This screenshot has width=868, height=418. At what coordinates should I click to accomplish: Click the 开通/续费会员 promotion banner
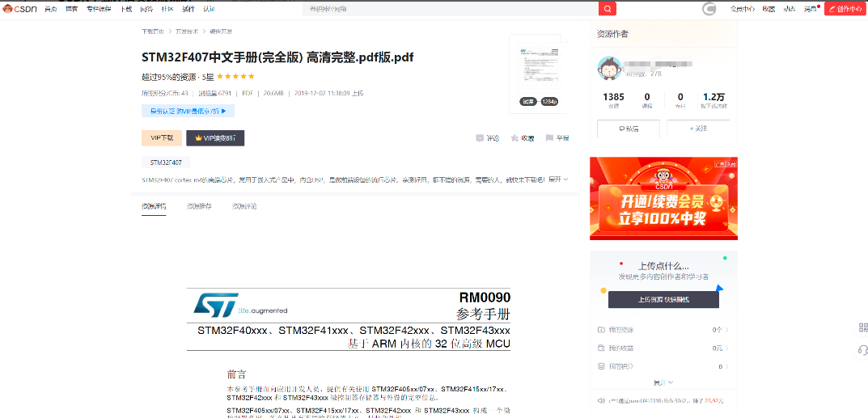[663, 199]
